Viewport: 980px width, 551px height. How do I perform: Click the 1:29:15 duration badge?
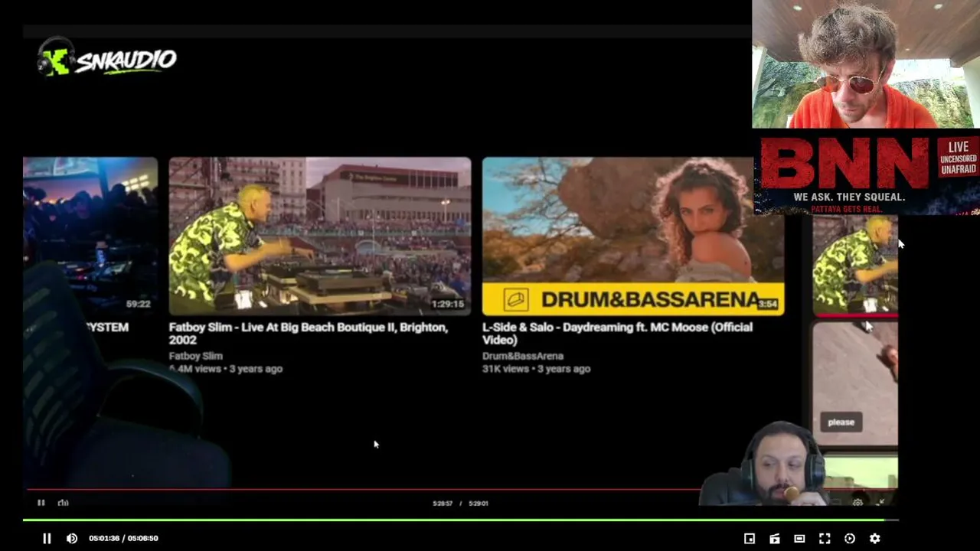pos(448,304)
